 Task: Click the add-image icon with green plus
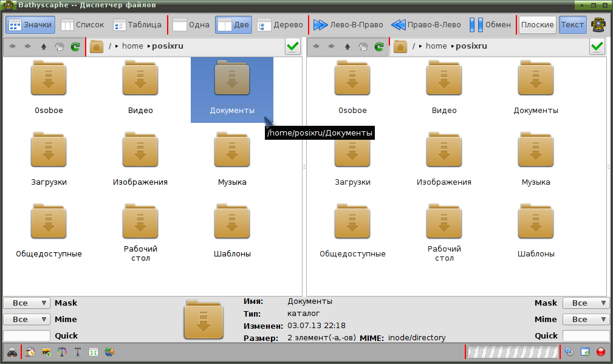pos(46,352)
